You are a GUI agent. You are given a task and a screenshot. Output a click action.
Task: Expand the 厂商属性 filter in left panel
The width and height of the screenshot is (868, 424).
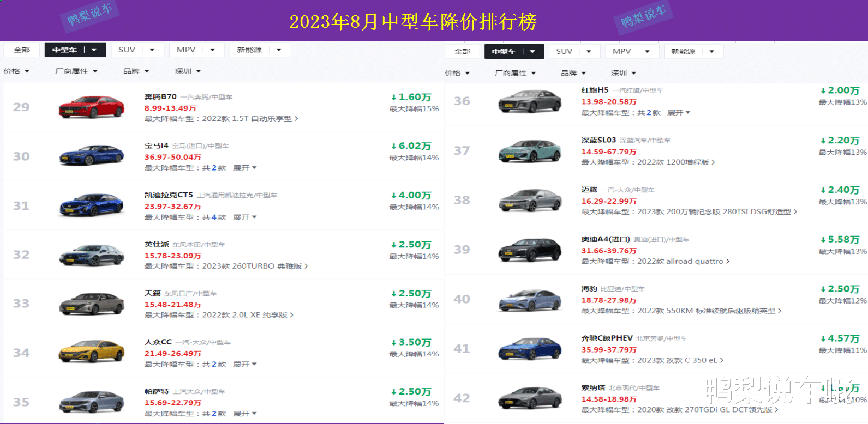click(76, 71)
